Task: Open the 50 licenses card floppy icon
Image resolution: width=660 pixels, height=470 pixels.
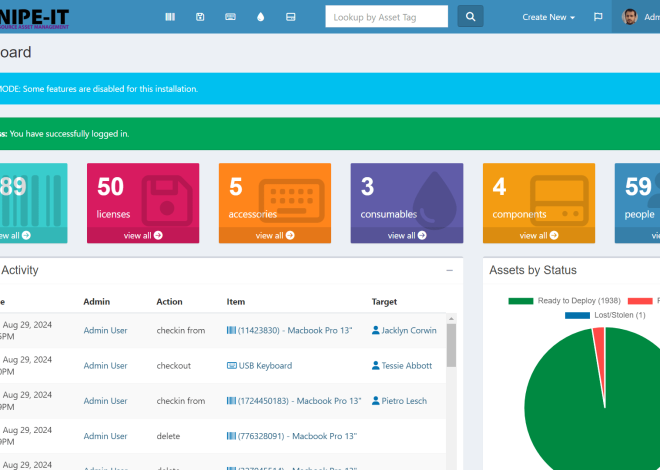Action: pyautogui.click(x=167, y=201)
